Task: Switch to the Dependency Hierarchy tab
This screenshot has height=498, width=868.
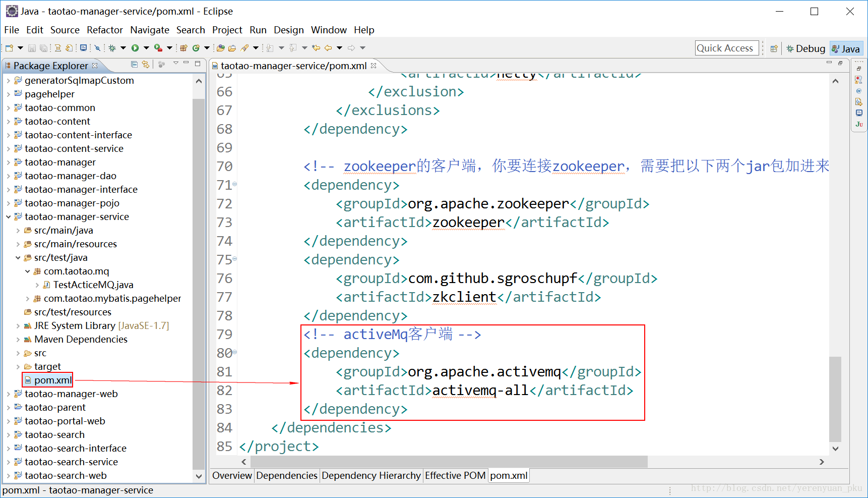Action: (371, 475)
